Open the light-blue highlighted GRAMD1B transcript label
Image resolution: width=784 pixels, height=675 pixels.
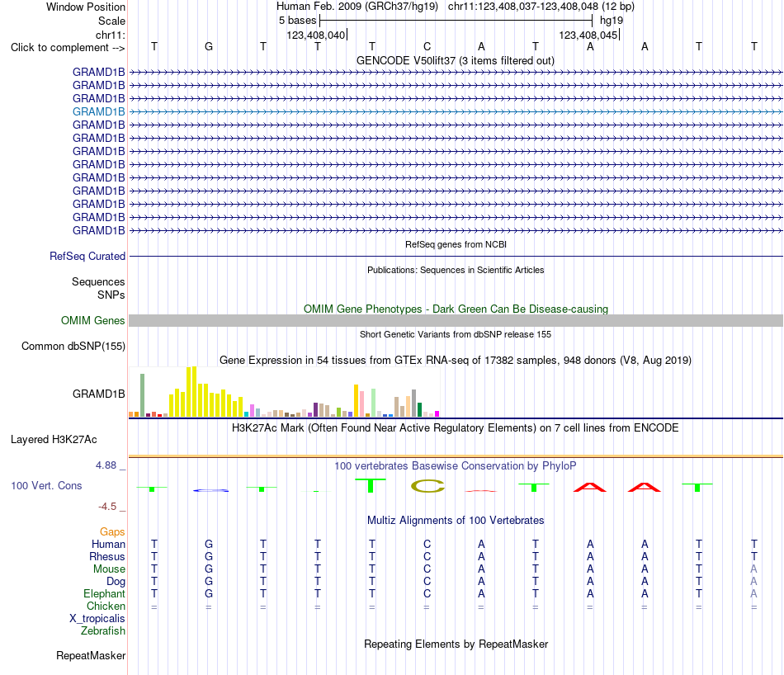(x=98, y=111)
